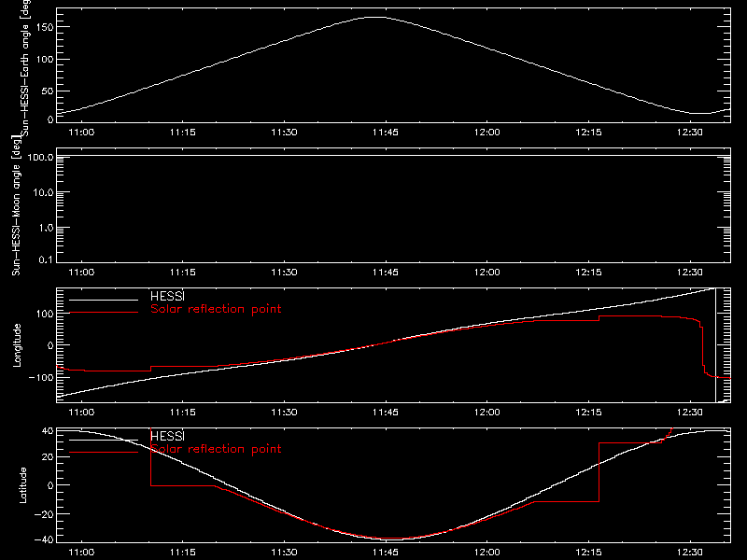This screenshot has height=560, width=747.
Task: Click 'Solar reflection point' legend label in Longitude plot
Action: coord(216,309)
